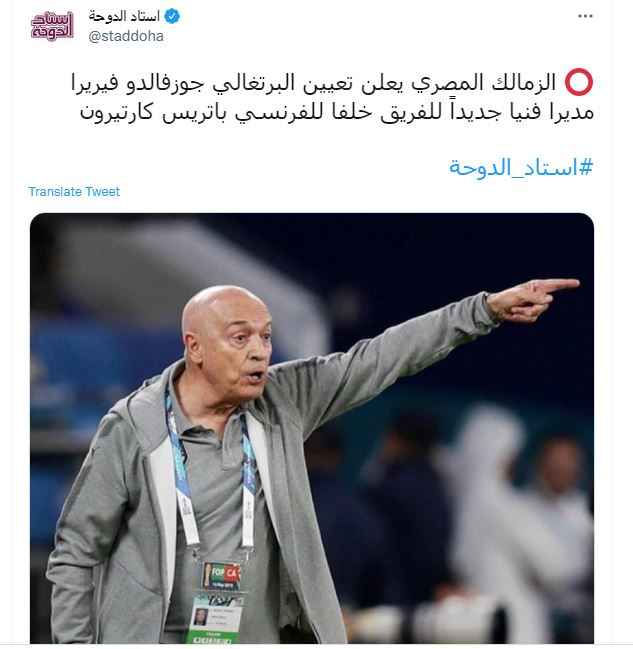Open the @staddoha handle link

126,36
